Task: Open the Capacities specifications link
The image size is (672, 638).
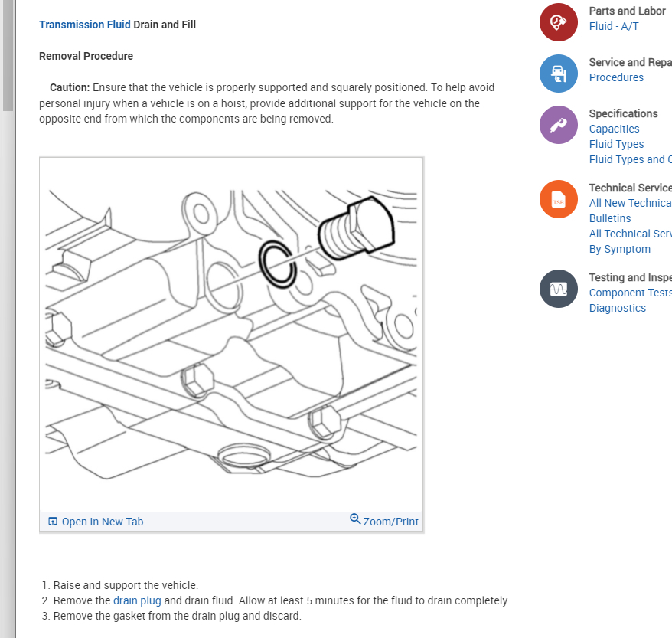Action: [614, 129]
